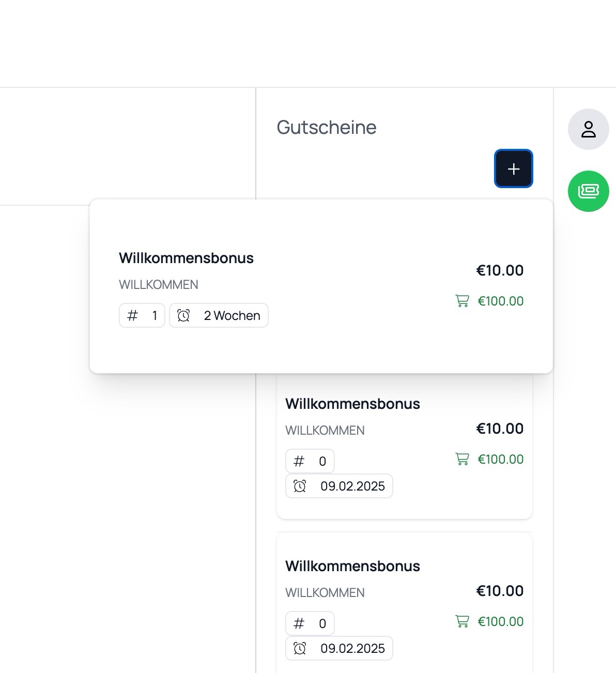This screenshot has height=673, width=616.
Task: Click hash icon in the middle voucher card
Action: [299, 461]
